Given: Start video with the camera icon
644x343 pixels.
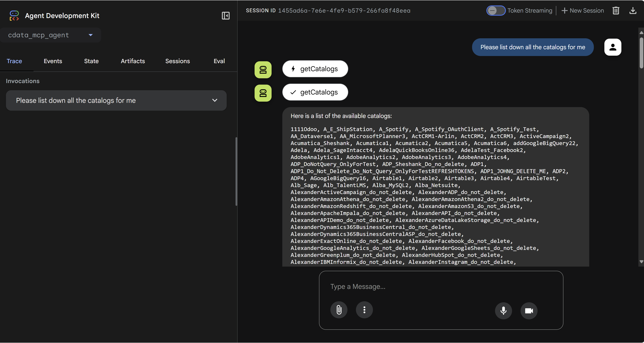Looking at the screenshot, I should click(529, 311).
